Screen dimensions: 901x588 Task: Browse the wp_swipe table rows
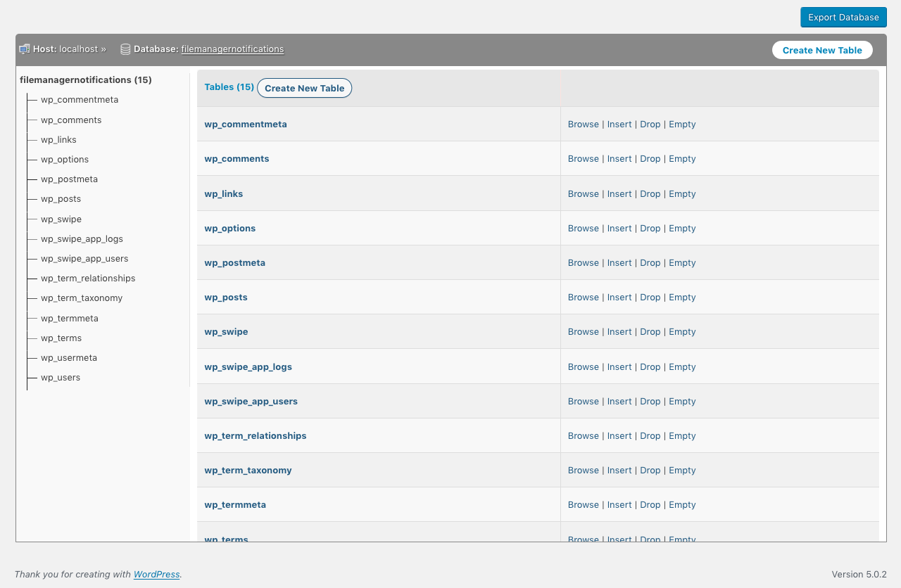pyautogui.click(x=583, y=331)
